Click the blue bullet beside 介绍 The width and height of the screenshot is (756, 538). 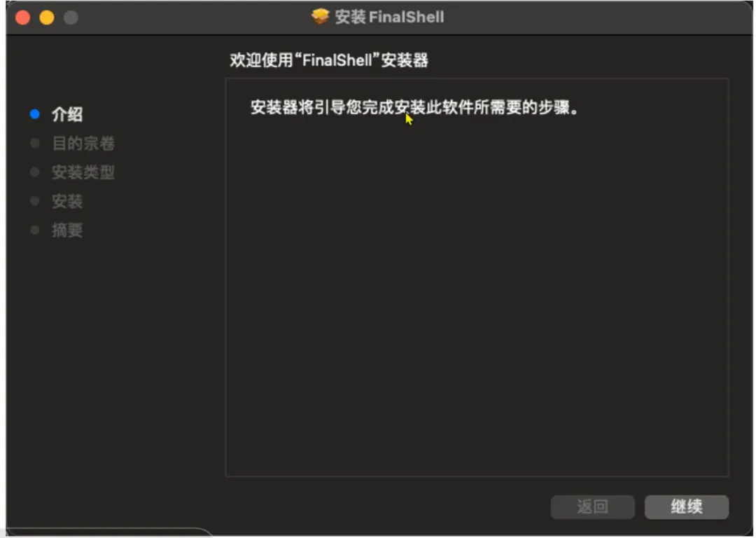[x=35, y=114]
